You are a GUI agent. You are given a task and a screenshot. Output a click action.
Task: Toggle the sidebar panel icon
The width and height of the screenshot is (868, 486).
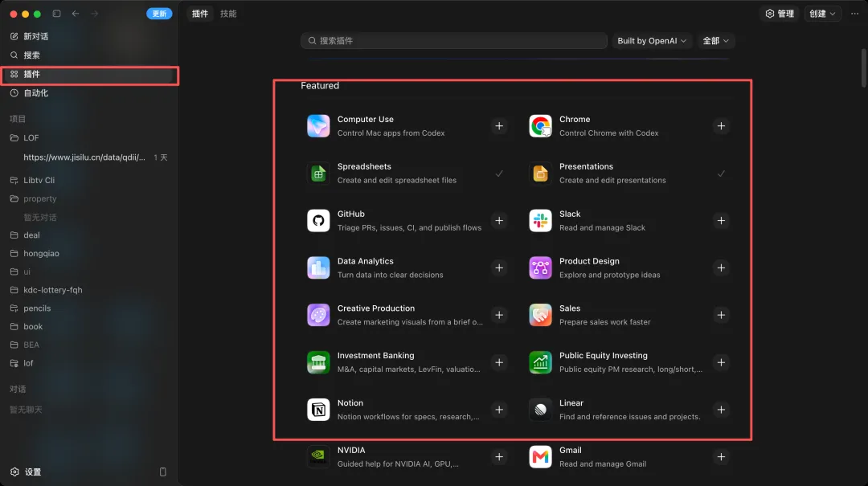coord(56,14)
